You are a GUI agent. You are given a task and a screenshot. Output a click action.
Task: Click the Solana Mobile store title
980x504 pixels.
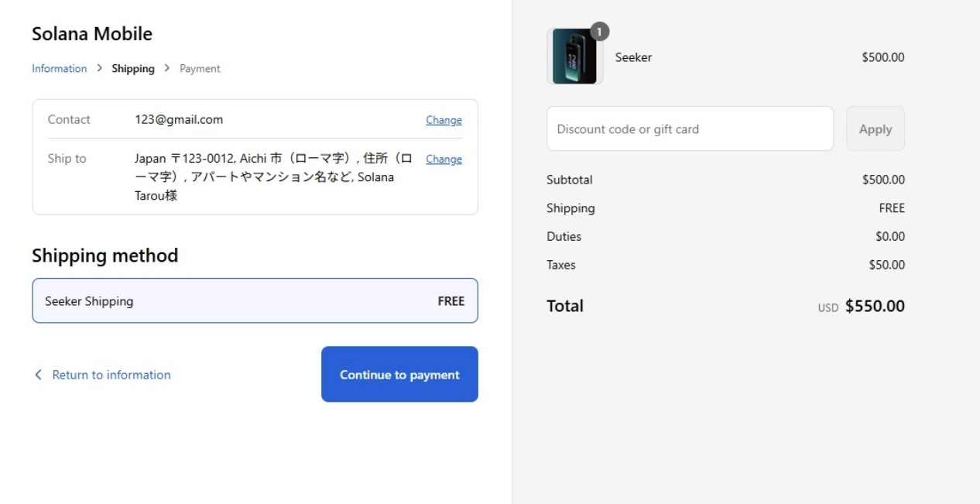(x=92, y=34)
